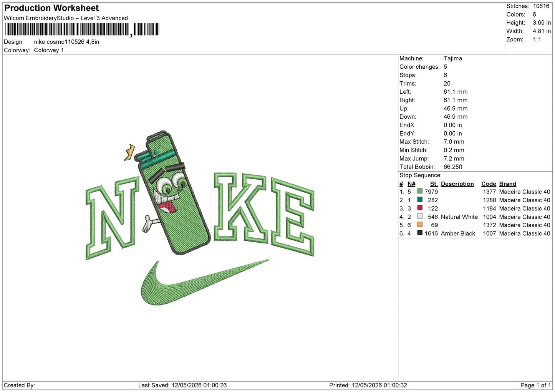This screenshot has width=555, height=392.
Task: Click the Trims value 20
Action: (447, 83)
